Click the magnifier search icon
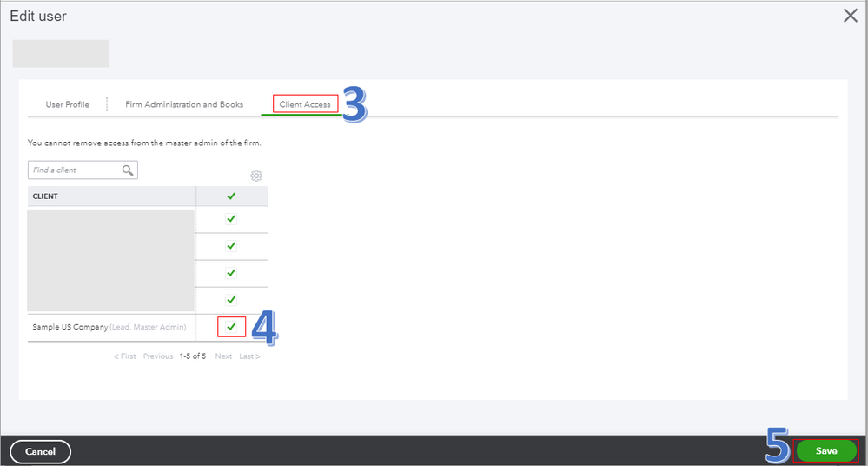868x466 pixels. [x=128, y=170]
